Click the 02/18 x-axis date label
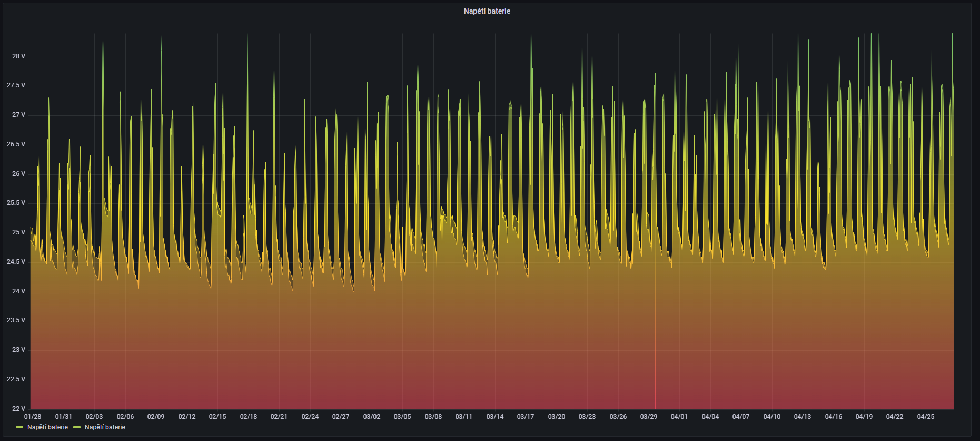 pos(248,417)
